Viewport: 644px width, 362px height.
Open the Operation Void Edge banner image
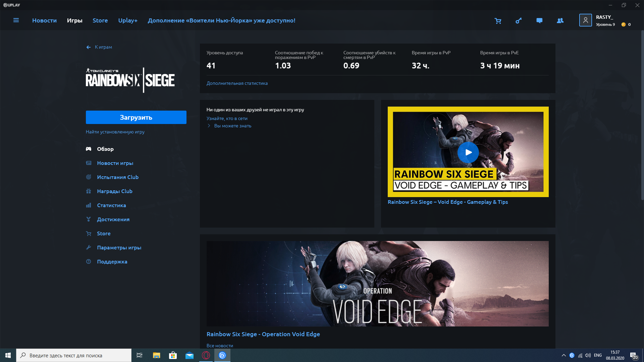click(x=378, y=284)
